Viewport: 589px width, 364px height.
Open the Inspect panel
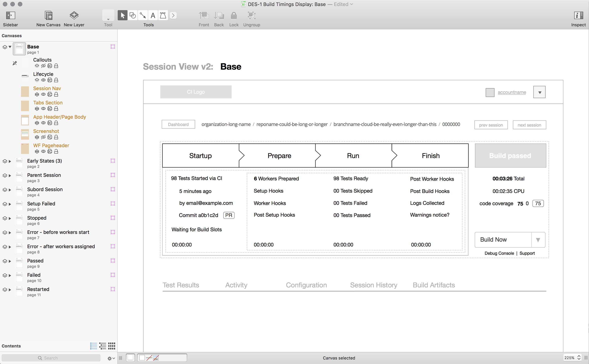[578, 15]
